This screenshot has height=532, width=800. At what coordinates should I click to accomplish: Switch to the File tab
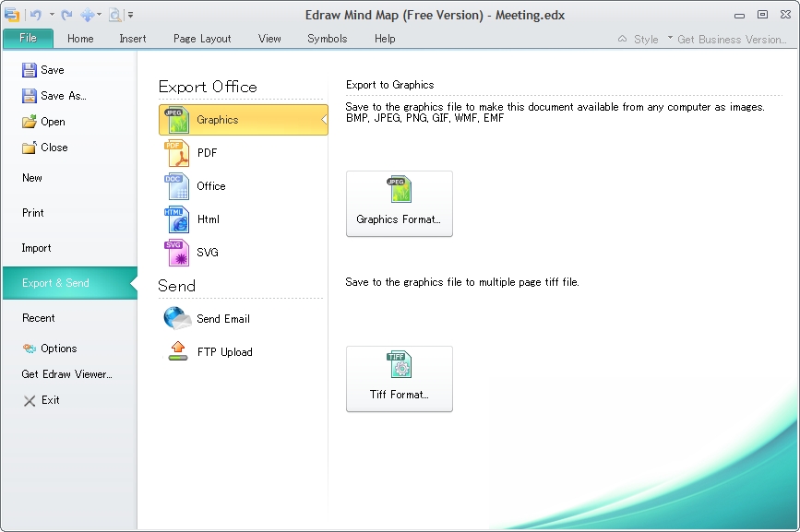point(28,38)
